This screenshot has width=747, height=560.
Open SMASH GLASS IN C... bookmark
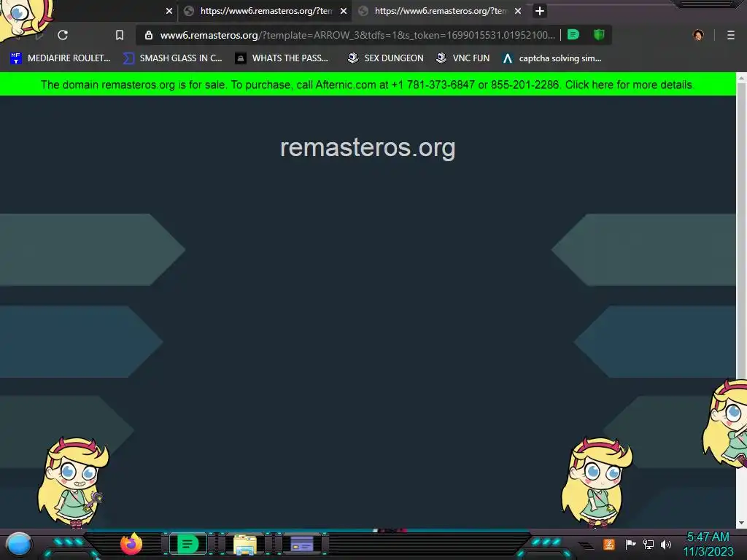(172, 58)
